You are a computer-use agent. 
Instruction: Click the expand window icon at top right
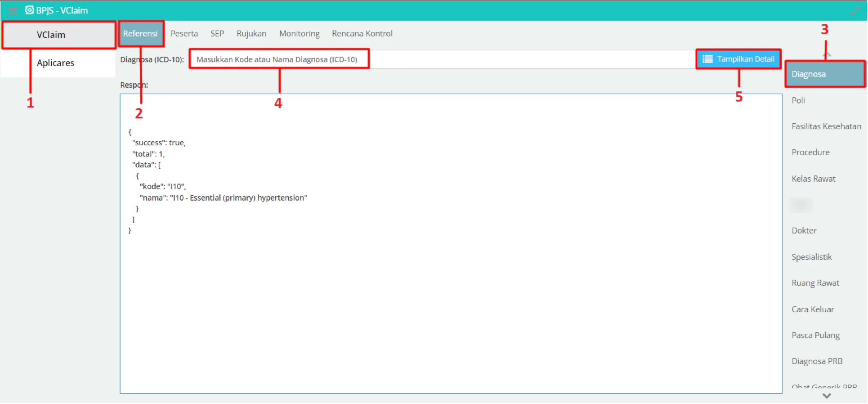point(855,11)
